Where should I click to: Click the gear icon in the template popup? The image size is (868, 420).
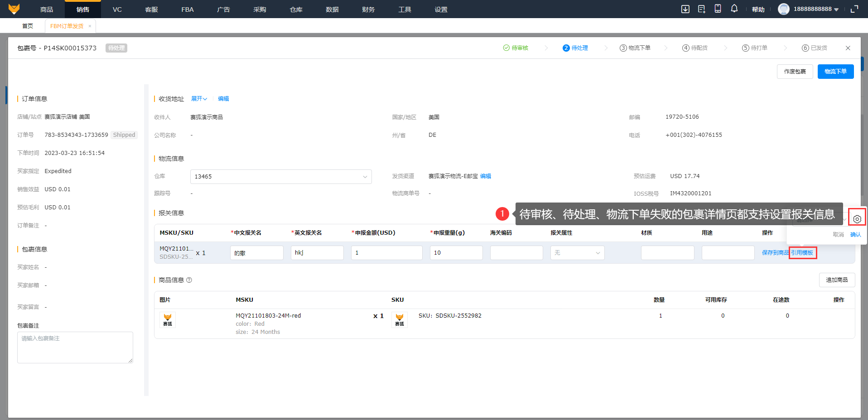[857, 219]
